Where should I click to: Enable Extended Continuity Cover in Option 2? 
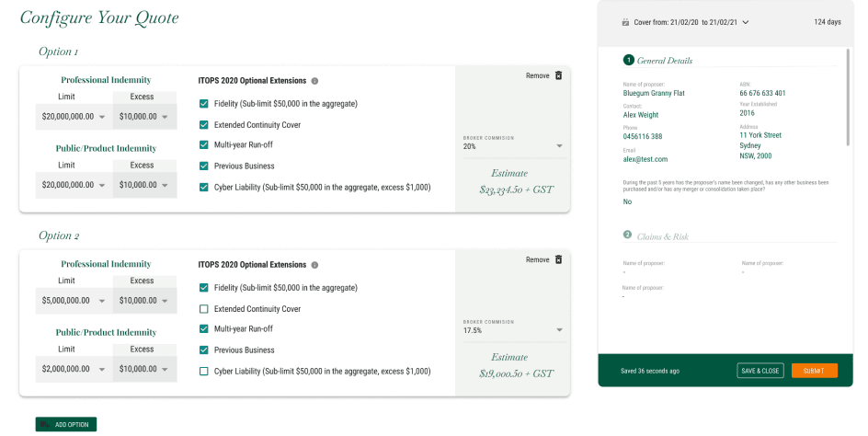click(204, 309)
